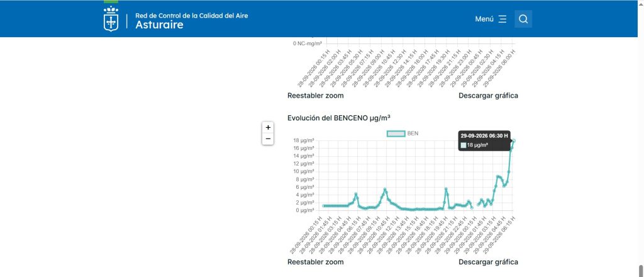Zoom in with the plus button
The width and height of the screenshot is (644, 277).
pos(268,127)
